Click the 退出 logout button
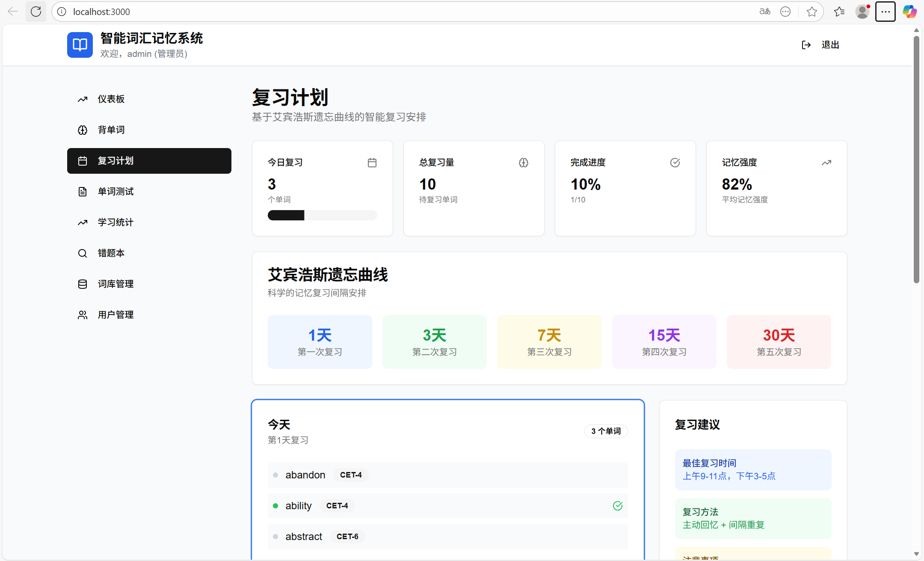 tap(829, 45)
